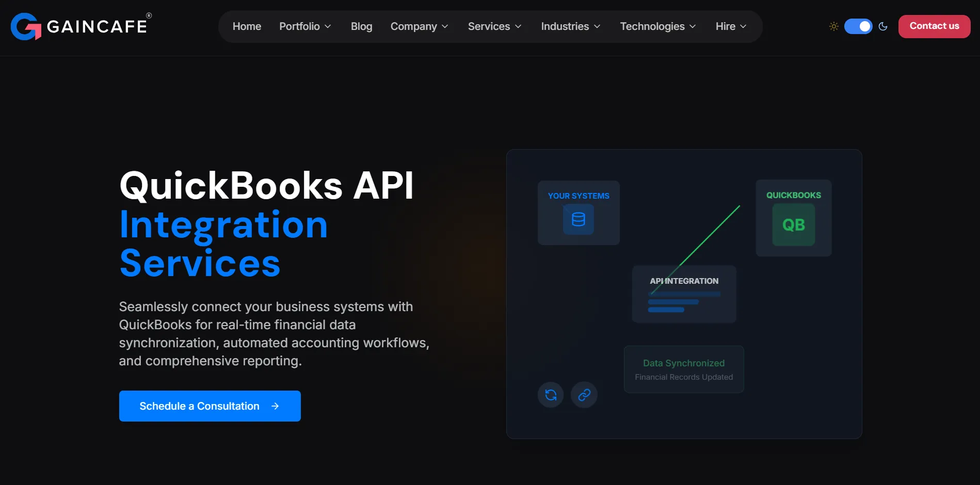Click the moon dark-mode icon
This screenshot has height=485, width=980.
(x=883, y=26)
